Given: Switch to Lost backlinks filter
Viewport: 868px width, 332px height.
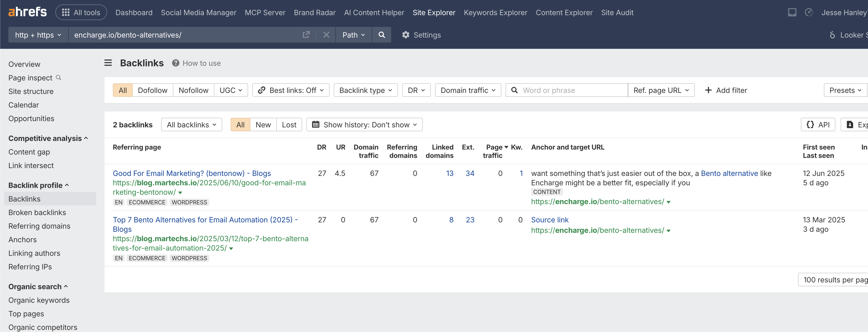Looking at the screenshot, I should point(289,124).
